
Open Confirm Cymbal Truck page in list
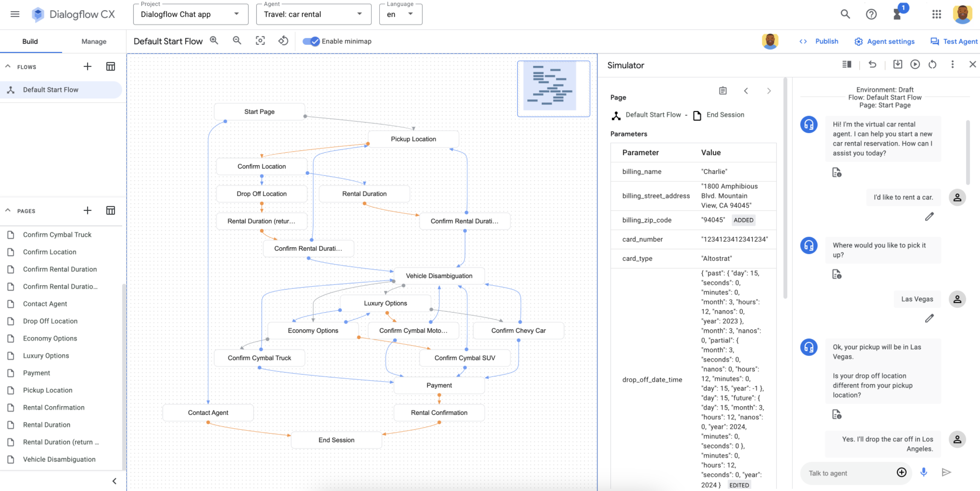pos(61,235)
